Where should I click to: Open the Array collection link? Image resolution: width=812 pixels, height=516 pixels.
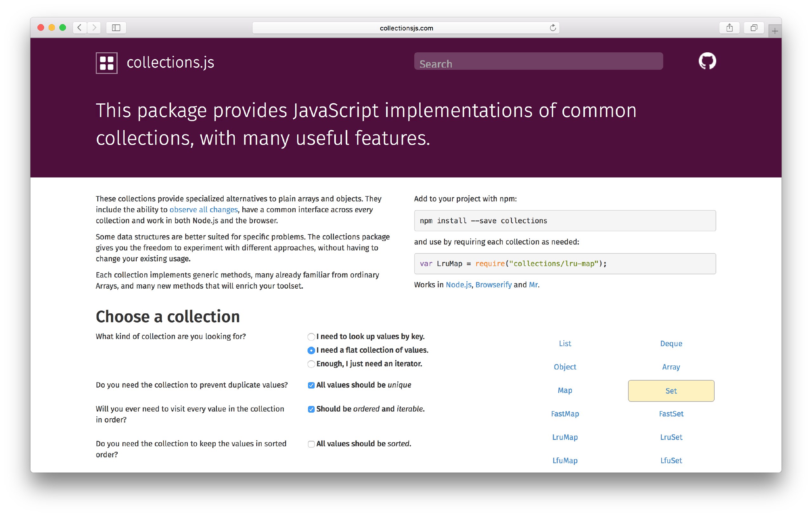671,367
